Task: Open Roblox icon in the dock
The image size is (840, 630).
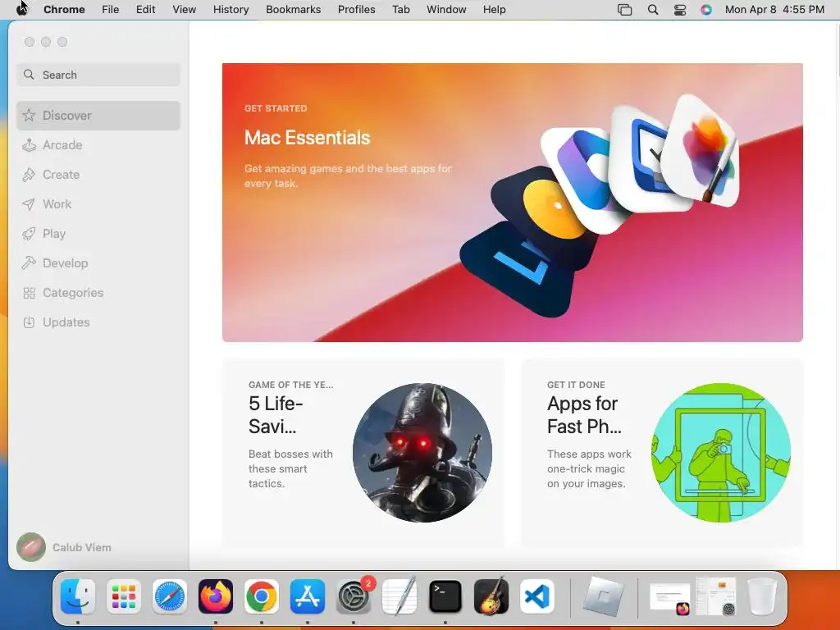Action: pos(603,596)
